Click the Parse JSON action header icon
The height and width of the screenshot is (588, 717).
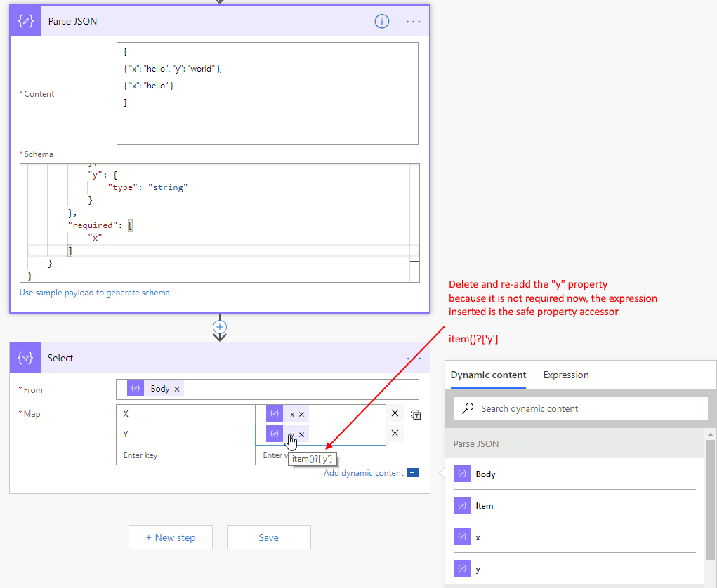(26, 21)
